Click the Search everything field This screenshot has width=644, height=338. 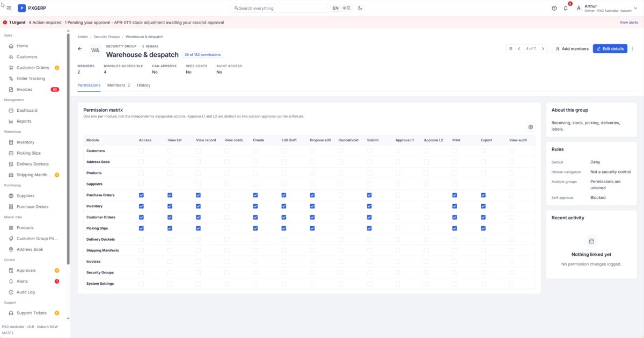click(x=279, y=8)
